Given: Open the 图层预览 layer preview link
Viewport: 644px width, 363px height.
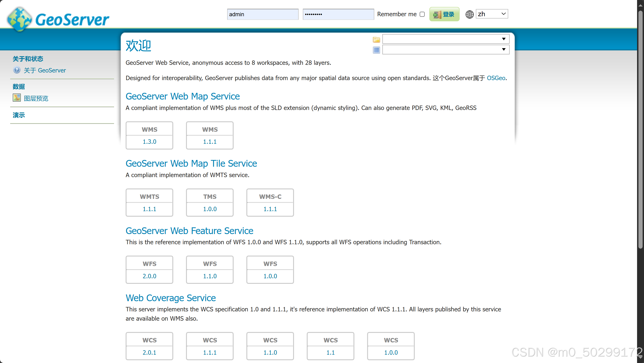Looking at the screenshot, I should pos(36,98).
